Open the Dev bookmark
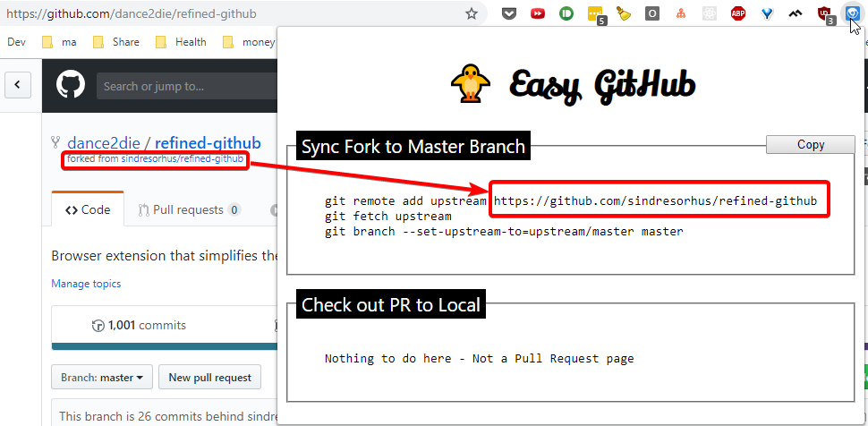The image size is (868, 426). [x=17, y=42]
